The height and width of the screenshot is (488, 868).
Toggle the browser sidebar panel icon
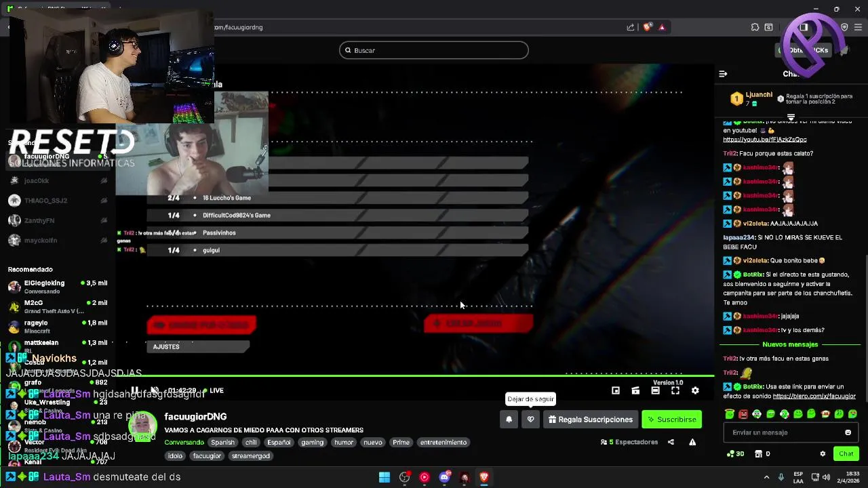pos(804,27)
